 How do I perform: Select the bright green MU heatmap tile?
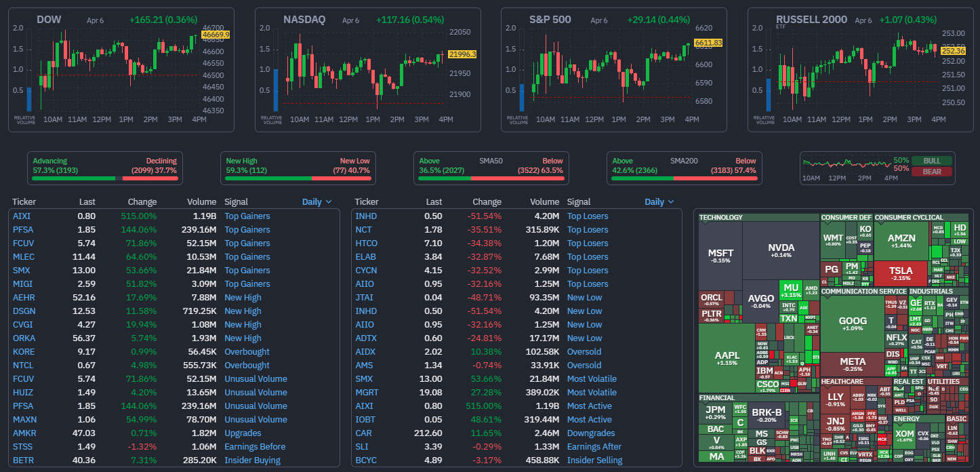790,290
